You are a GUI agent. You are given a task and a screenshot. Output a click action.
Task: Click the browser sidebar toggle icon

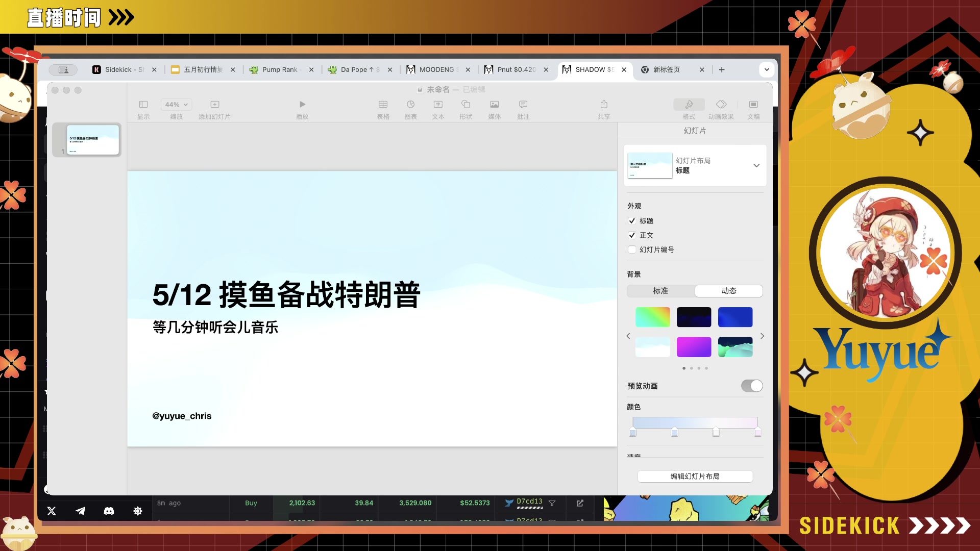tap(63, 70)
